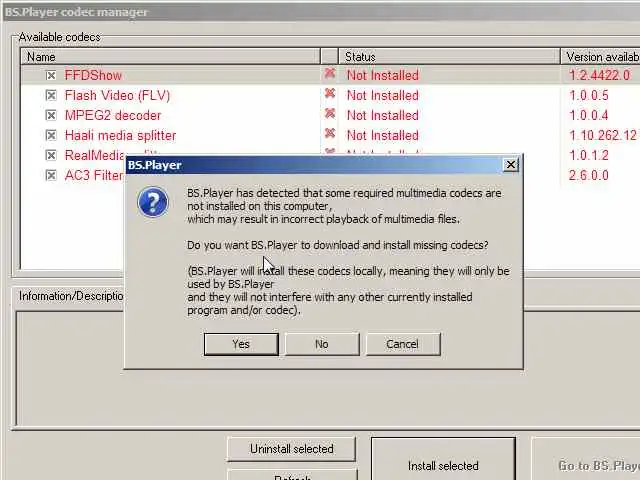This screenshot has width=640, height=480.
Task: Sort codecs by the Name column header
Action: (170, 57)
